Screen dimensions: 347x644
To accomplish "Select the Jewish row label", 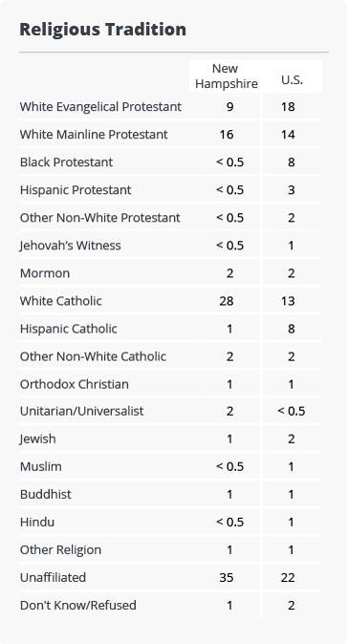I will click(x=38, y=440).
